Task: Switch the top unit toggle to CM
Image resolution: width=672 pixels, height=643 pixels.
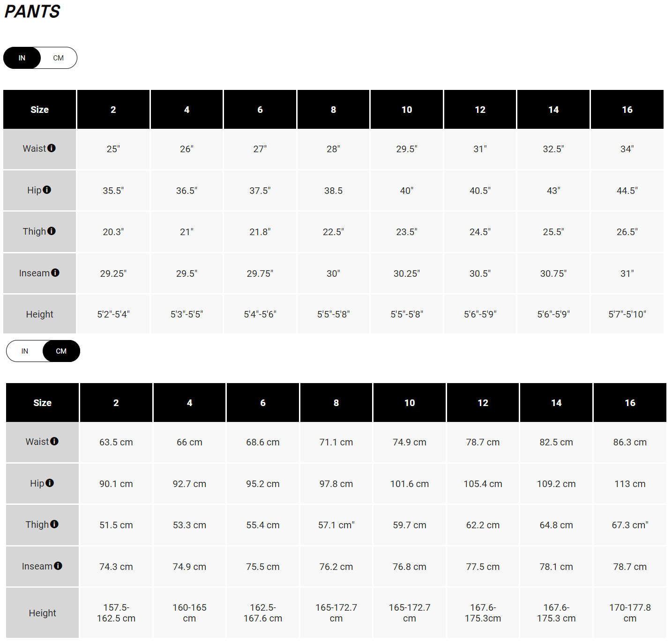Action: 58,58
